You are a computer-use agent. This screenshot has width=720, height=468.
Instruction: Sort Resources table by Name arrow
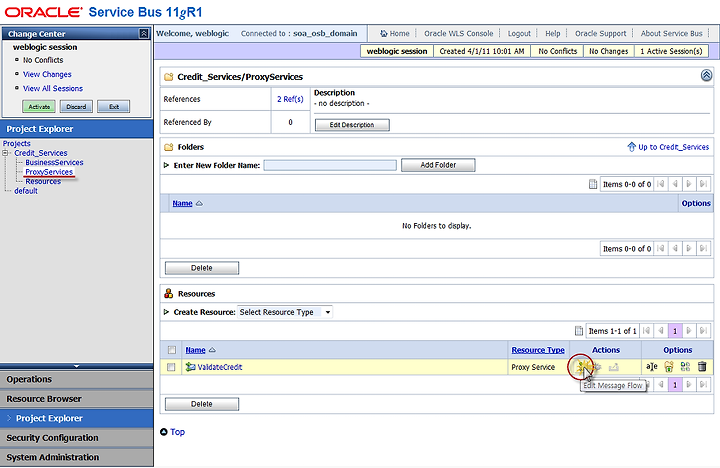click(x=212, y=350)
